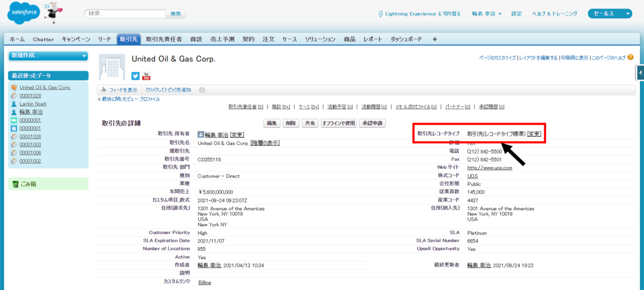The height and width of the screenshot is (290, 644).
Task: Open the 輪島 幸治 user menu in header
Action: [x=487, y=14]
